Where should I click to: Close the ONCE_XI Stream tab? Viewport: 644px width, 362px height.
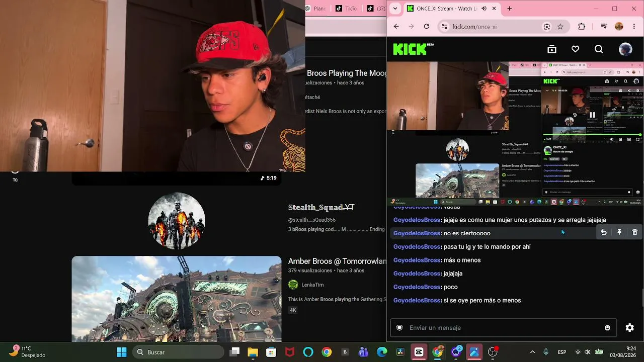(x=494, y=9)
